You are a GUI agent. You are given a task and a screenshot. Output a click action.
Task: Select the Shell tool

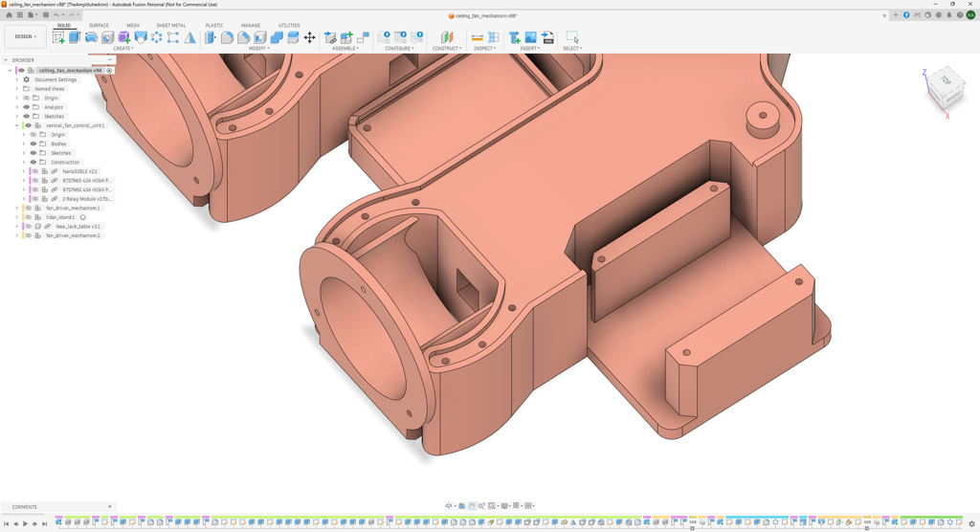coord(260,37)
